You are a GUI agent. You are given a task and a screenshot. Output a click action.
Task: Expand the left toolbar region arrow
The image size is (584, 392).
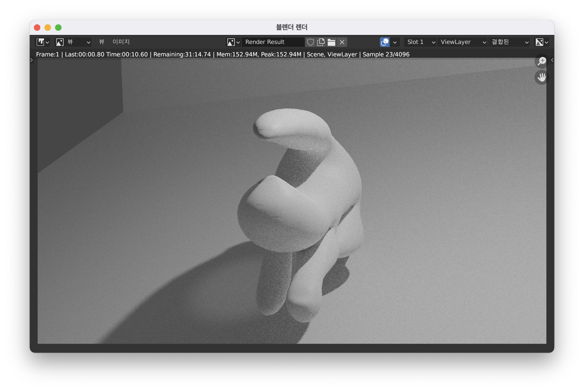pos(31,60)
